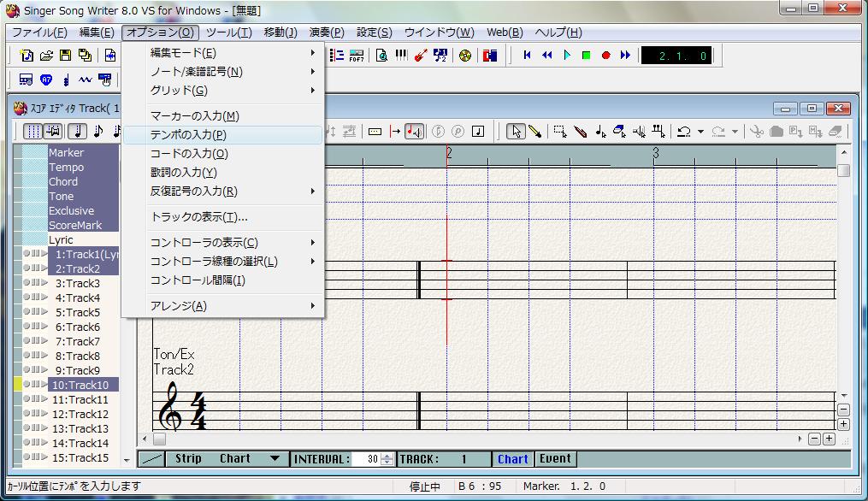Open the ツール(T) menu
The height and width of the screenshot is (501, 868).
229,32
